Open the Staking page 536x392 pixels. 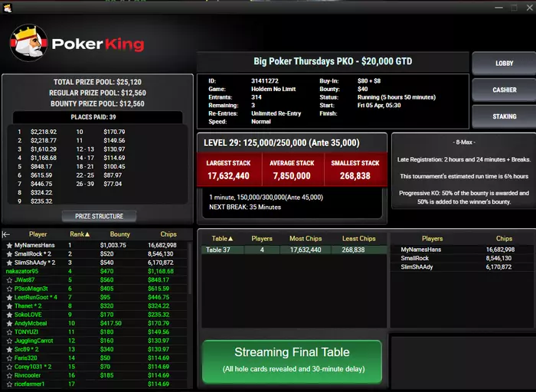[x=504, y=116]
